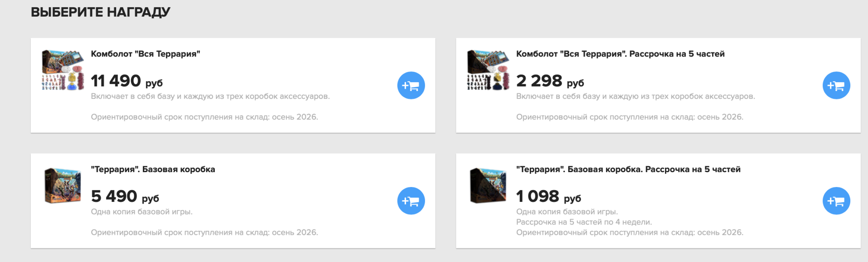The height and width of the screenshot is (262, 868).
Task: Click the description text under 11 490 руб
Action: (x=210, y=96)
